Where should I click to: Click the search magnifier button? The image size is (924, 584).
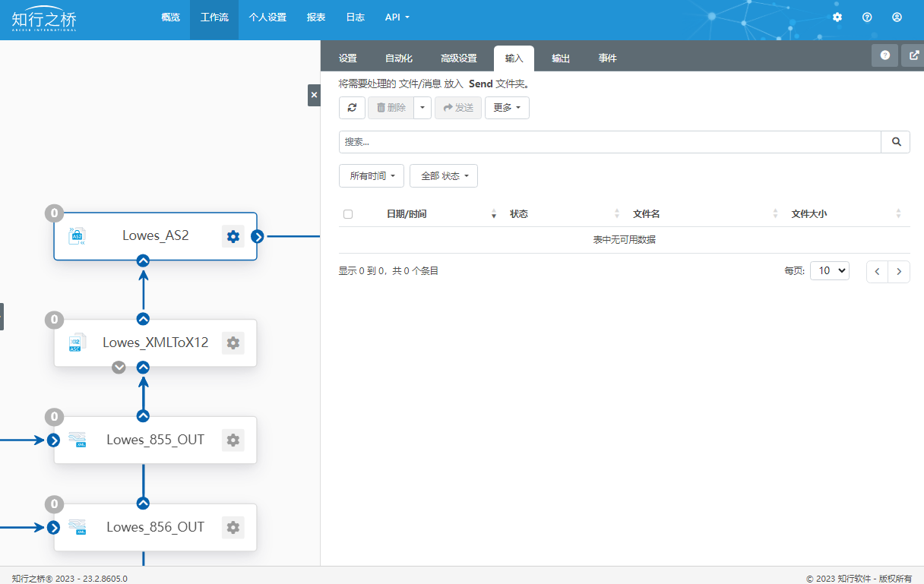[896, 142]
